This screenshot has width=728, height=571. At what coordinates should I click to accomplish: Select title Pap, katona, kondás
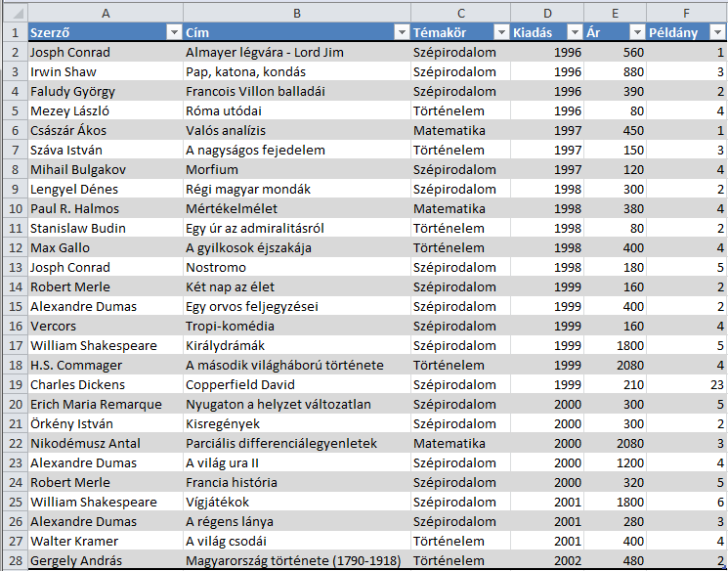click(297, 72)
